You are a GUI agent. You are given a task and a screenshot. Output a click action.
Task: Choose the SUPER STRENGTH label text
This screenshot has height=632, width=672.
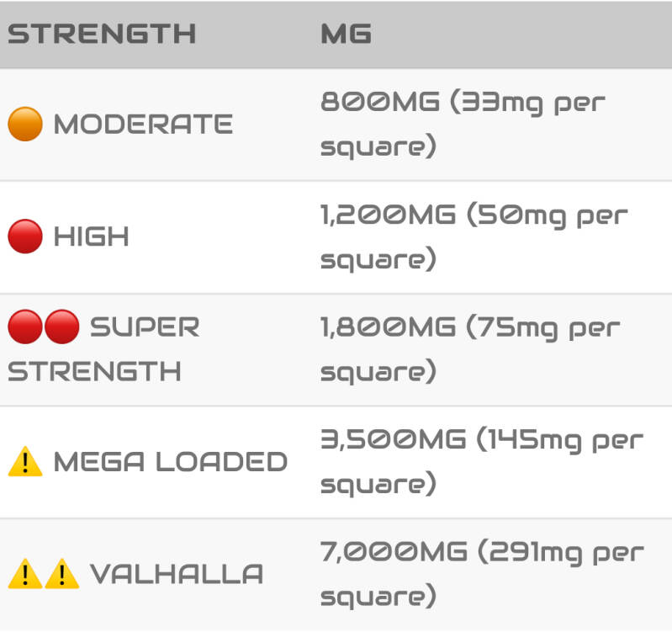click(x=103, y=348)
